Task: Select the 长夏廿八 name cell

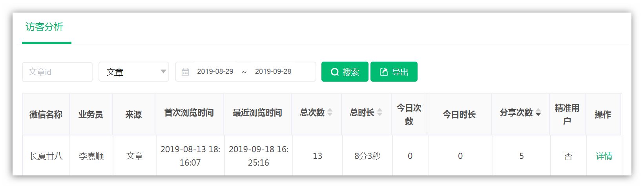Action: point(46,156)
